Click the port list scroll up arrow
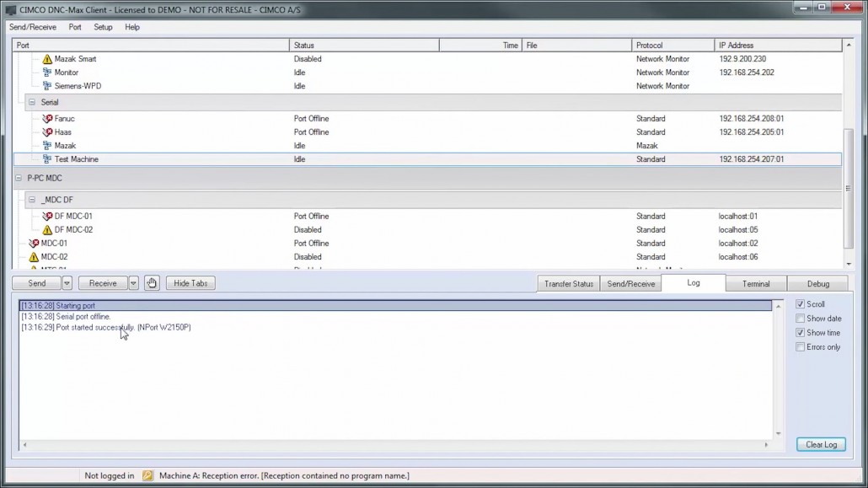 849,45
